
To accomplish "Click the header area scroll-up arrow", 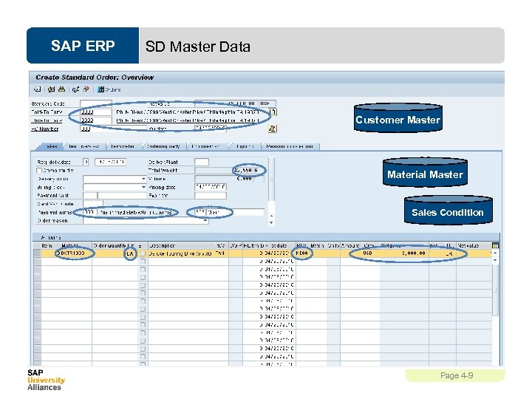I will click(271, 216).
